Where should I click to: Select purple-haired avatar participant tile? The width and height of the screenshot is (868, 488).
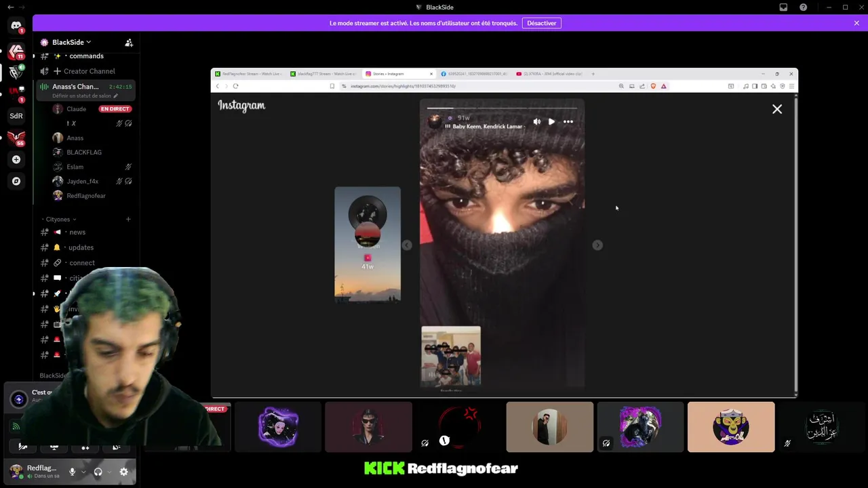point(278,427)
